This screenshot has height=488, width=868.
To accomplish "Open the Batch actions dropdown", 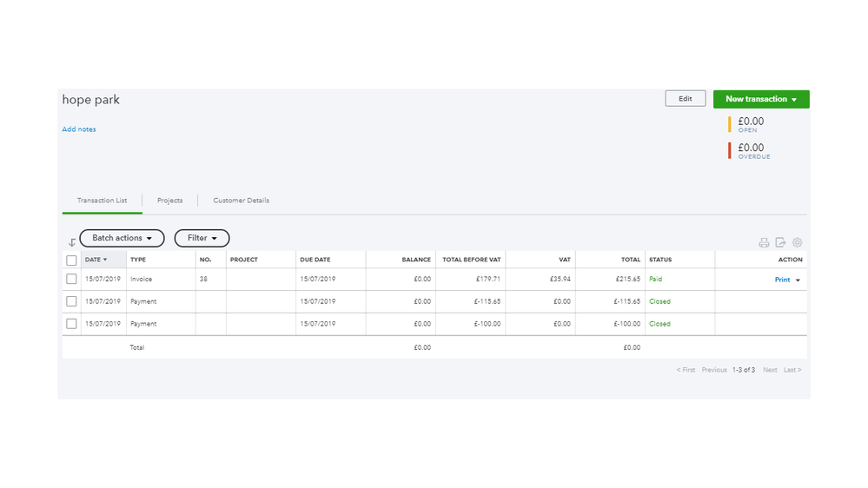I will pos(122,238).
